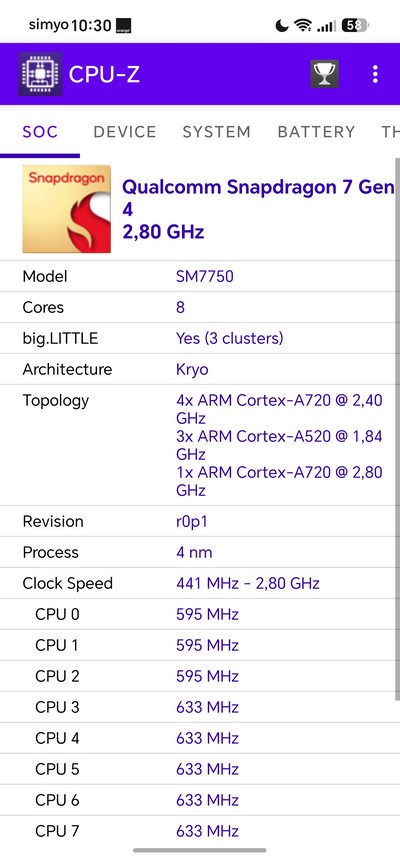Image resolution: width=400 pixels, height=863 pixels.
Task: Switch to the BATTERY tab
Action: [x=316, y=132]
